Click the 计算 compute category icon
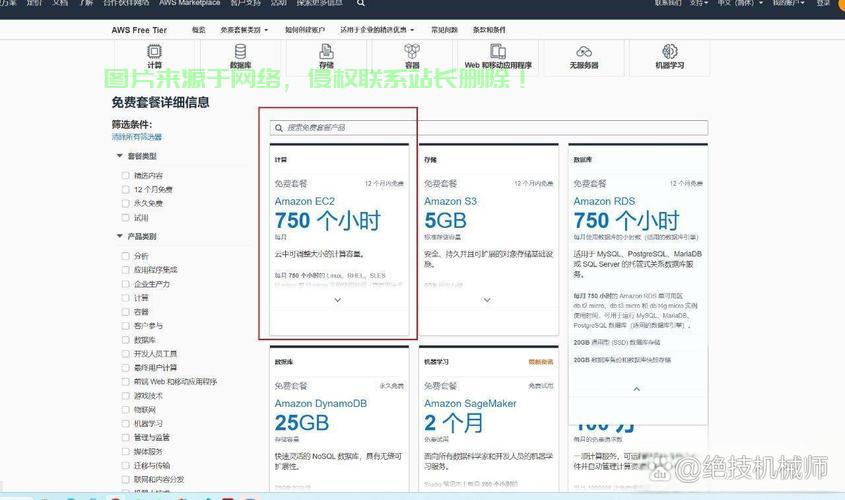 pos(154,52)
